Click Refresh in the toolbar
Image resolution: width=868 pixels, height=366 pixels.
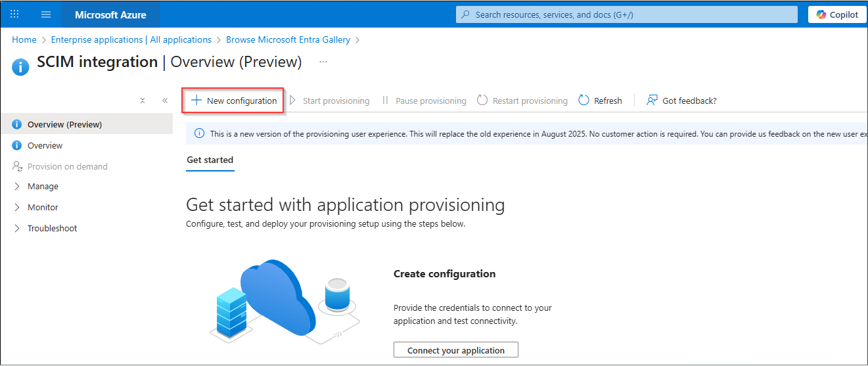600,101
